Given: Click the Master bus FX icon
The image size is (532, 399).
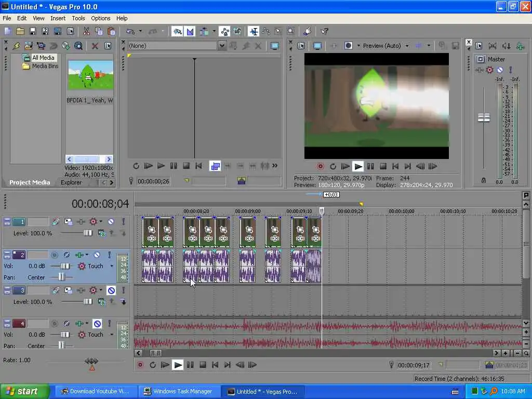Looking at the screenshot, I should pyautogui.click(x=479, y=70).
